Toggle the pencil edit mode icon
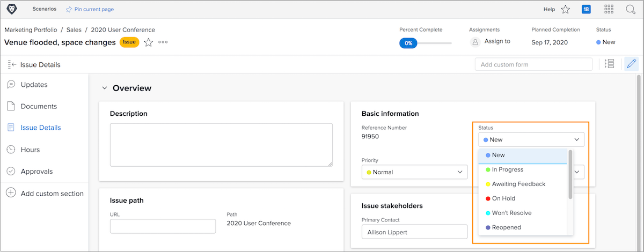Viewport: 644px width, 252px height. coord(631,64)
